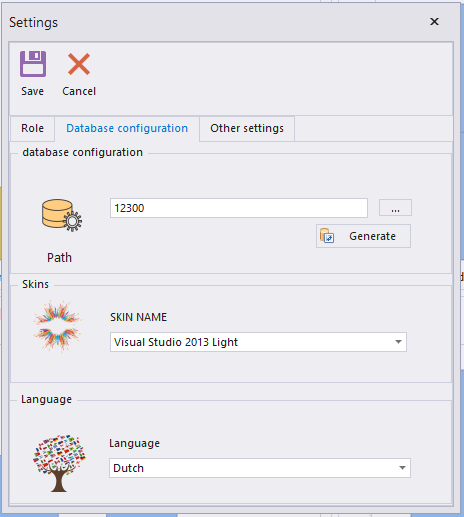Close the Settings dialog window
The width and height of the screenshot is (464, 517).
434,22
